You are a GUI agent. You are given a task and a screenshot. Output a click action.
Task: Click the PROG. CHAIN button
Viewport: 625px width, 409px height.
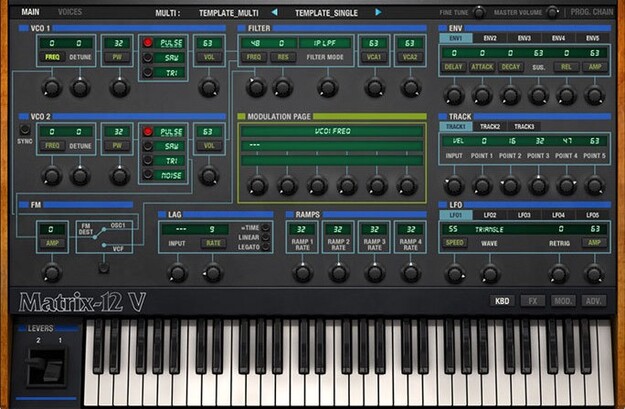click(594, 12)
